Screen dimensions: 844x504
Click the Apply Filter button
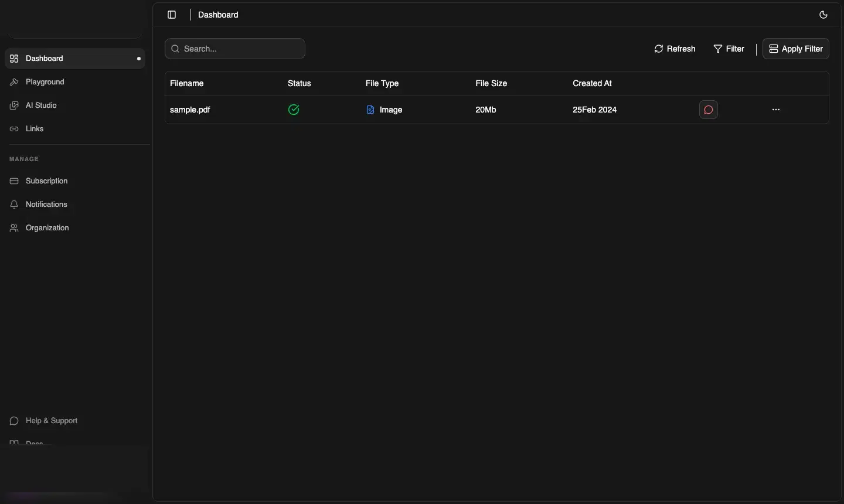[796, 49]
